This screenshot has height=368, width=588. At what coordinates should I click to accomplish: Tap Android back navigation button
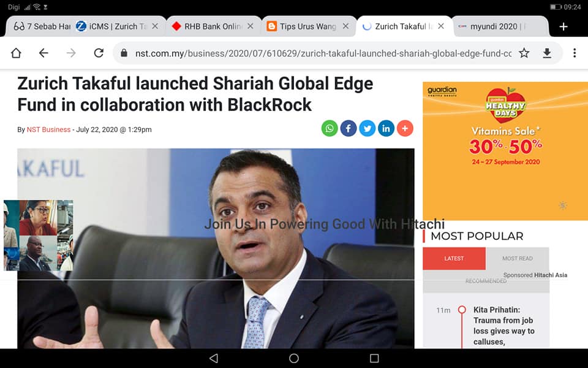(x=214, y=358)
